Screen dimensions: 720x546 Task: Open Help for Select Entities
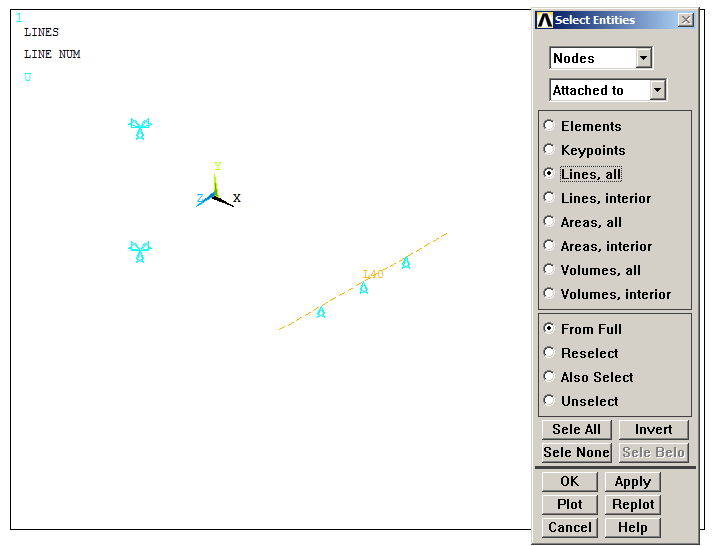(633, 527)
